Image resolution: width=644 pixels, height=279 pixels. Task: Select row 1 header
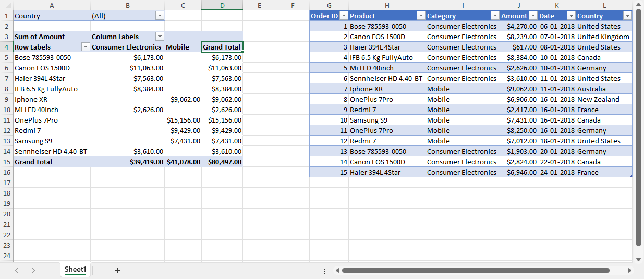point(6,16)
